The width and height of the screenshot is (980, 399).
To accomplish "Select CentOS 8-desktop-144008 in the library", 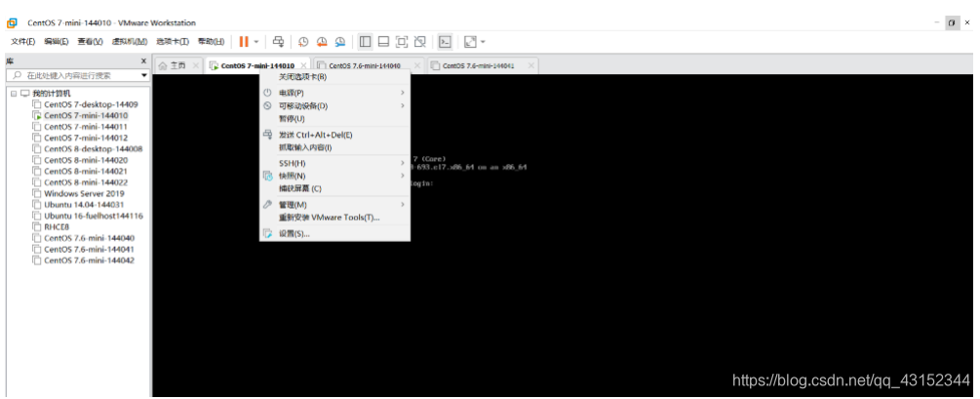I will click(x=94, y=149).
